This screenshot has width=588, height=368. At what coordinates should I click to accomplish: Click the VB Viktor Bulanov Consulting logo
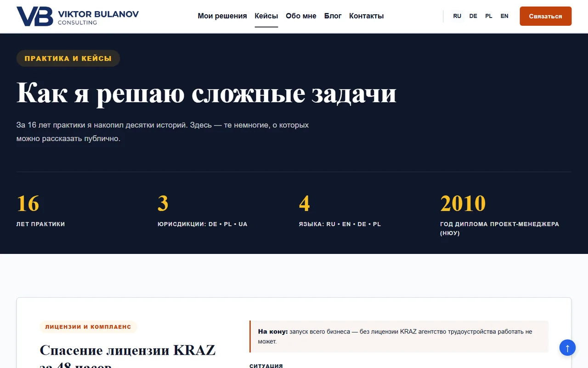click(x=77, y=16)
